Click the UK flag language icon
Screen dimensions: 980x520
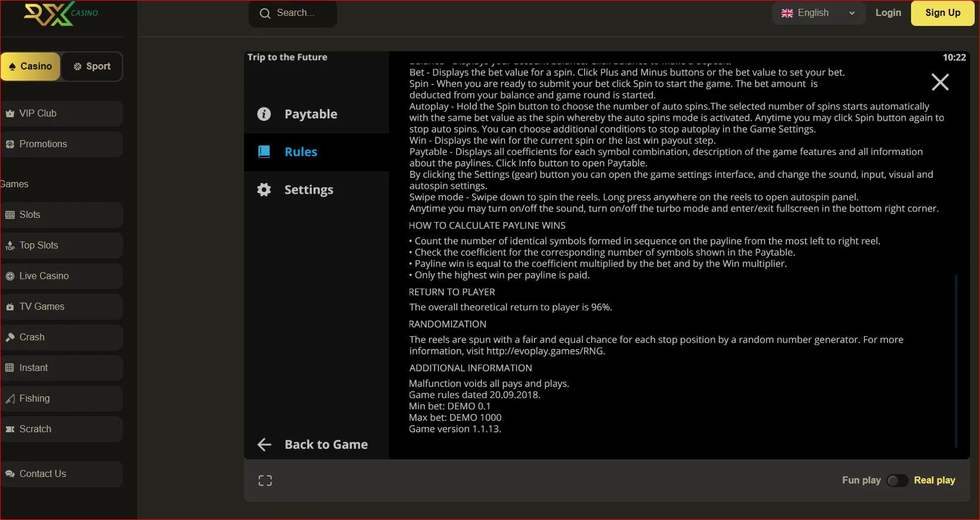787,13
